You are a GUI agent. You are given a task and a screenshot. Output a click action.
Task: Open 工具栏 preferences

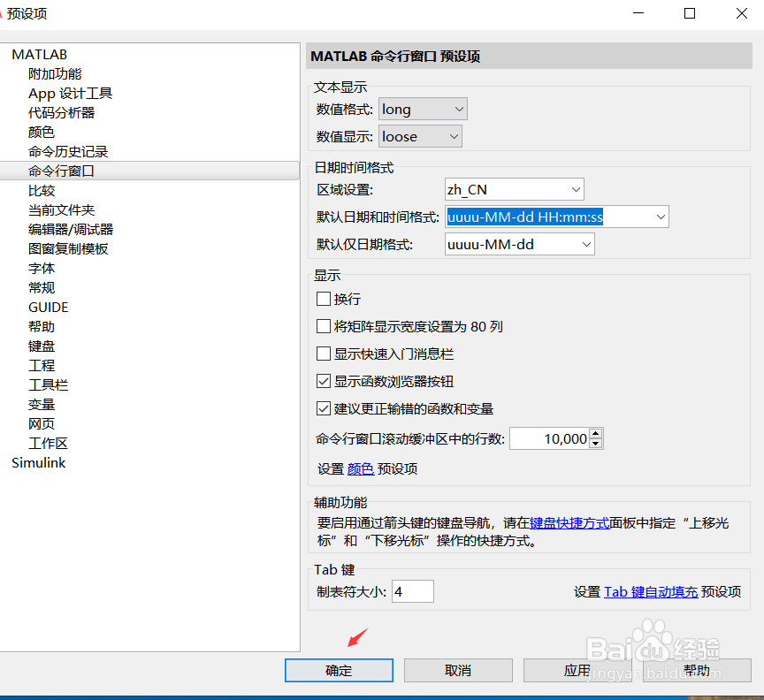pyautogui.click(x=49, y=385)
